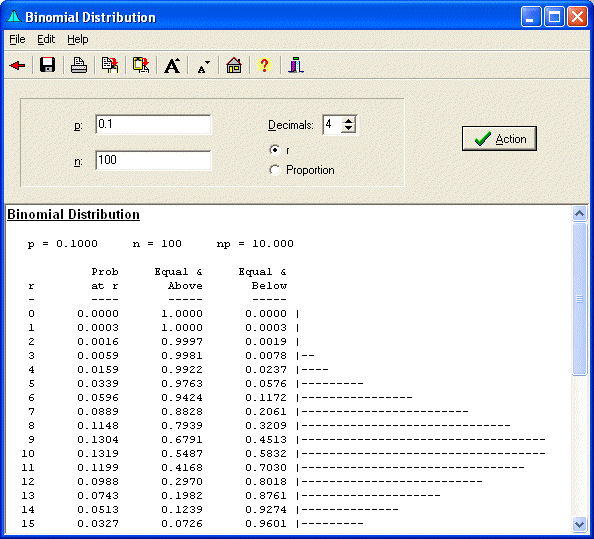Open help via yellow question mark icon
This screenshot has height=539, width=594.
(264, 65)
